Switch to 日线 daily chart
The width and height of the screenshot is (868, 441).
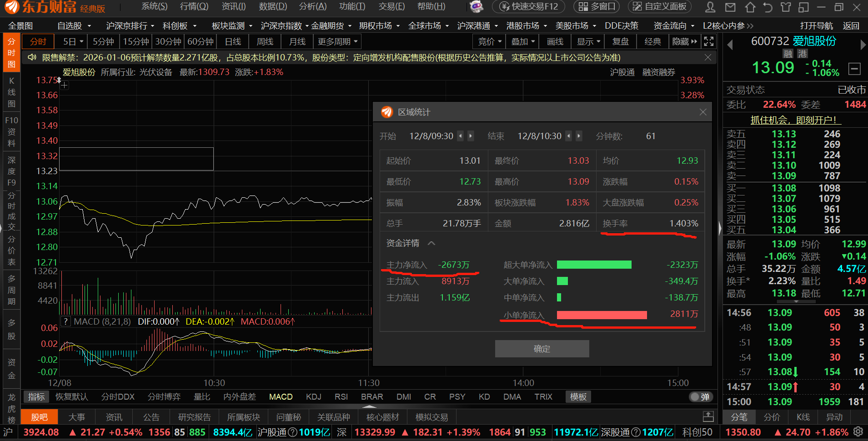click(x=233, y=42)
